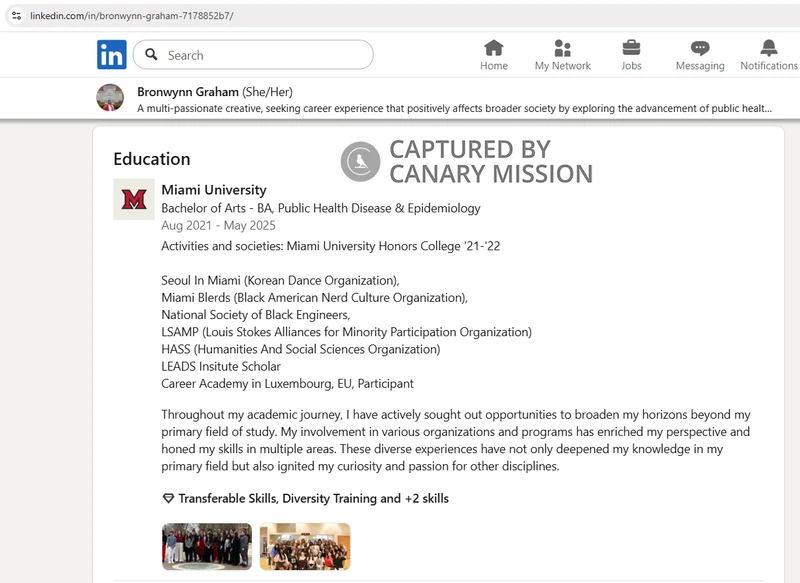Click the Home label in navigation
The width and height of the screenshot is (800, 583).
493,66
